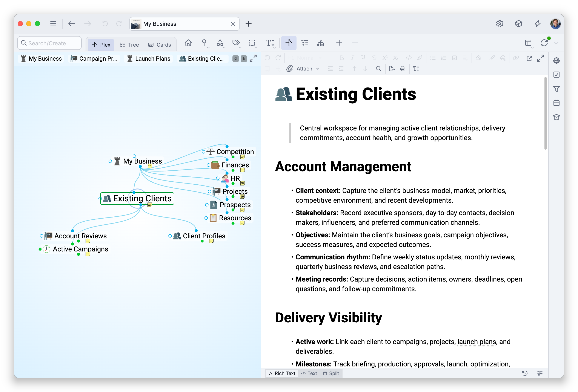Open the filter icon in right sidebar
This screenshot has height=392, width=578.
pyautogui.click(x=556, y=89)
